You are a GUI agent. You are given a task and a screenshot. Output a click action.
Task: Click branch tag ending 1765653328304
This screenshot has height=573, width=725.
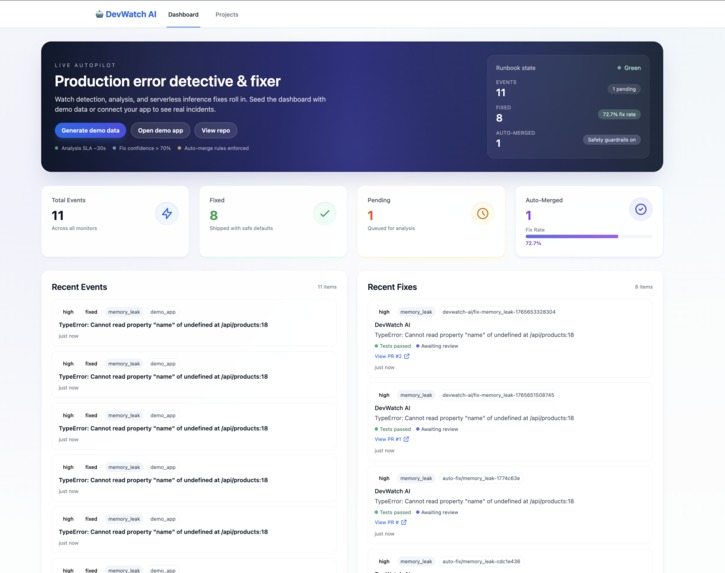pos(499,312)
